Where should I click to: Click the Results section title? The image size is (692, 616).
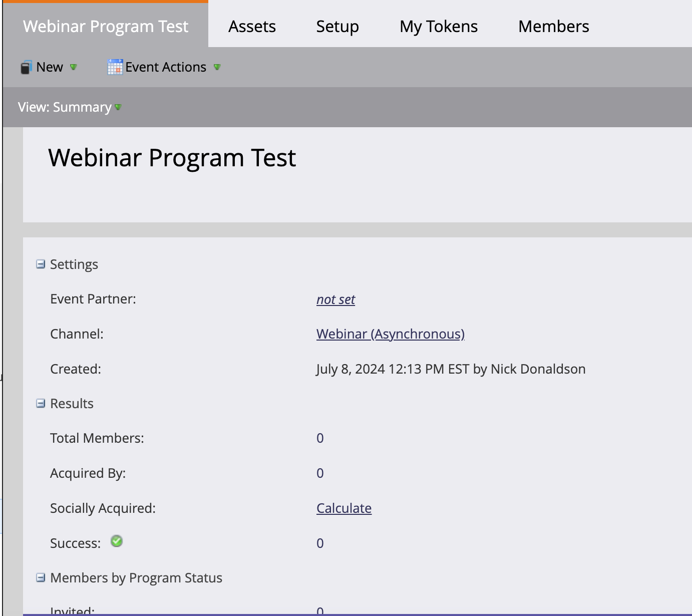point(72,404)
